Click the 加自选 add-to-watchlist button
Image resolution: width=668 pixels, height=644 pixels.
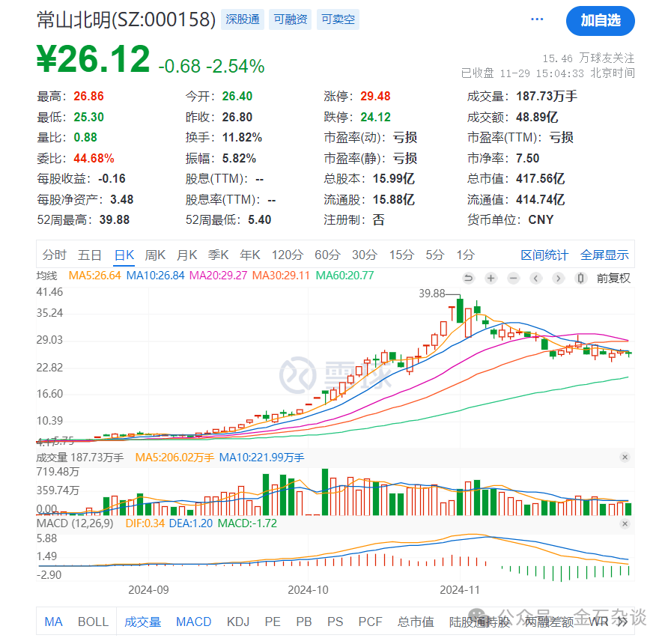(x=601, y=22)
